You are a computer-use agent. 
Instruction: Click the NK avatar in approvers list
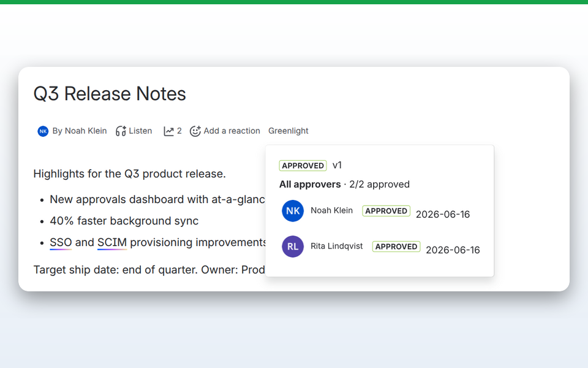[293, 210]
